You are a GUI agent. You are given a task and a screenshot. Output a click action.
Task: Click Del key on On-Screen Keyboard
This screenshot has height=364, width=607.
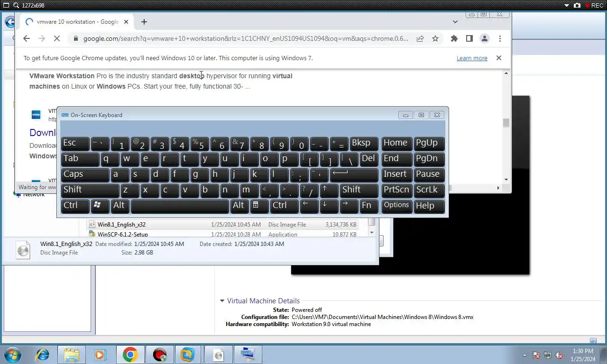[x=368, y=159]
